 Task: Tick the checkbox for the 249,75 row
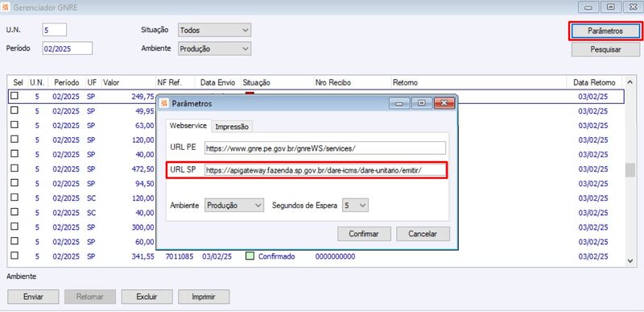14,96
